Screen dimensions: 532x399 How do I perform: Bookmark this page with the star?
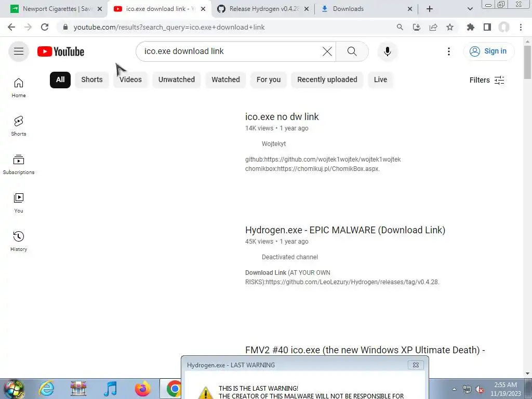click(x=450, y=27)
